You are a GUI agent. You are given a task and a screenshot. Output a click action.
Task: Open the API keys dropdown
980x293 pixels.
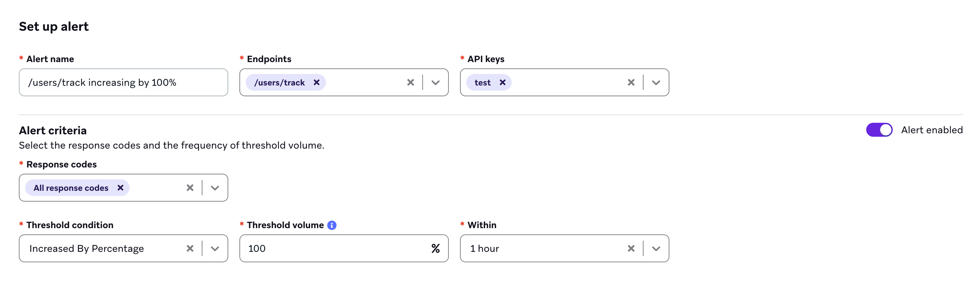click(655, 82)
